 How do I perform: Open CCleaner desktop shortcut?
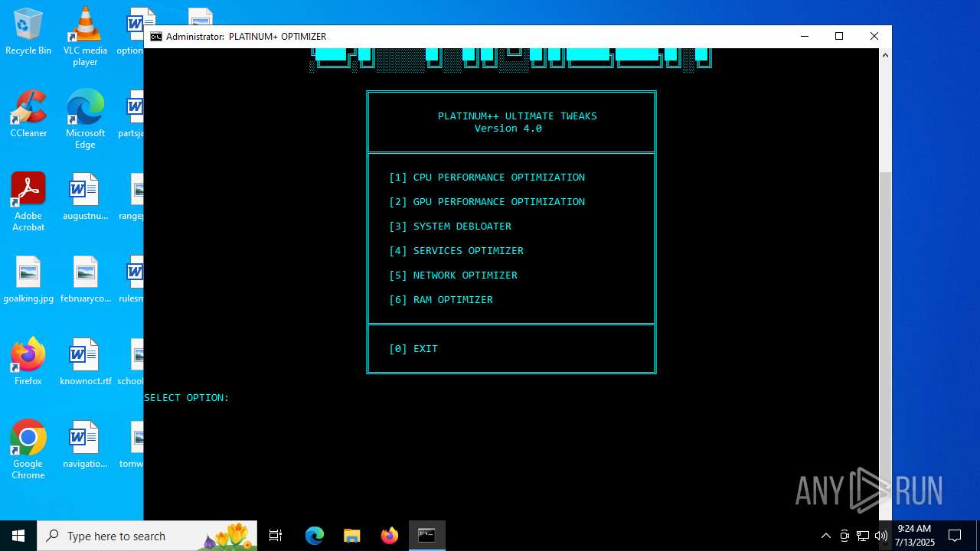coord(28,114)
